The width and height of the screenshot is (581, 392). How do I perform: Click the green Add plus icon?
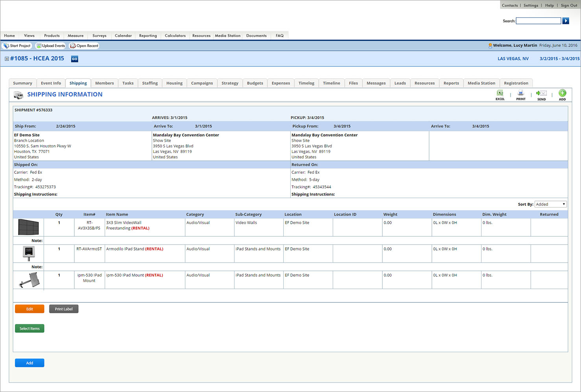(563, 93)
